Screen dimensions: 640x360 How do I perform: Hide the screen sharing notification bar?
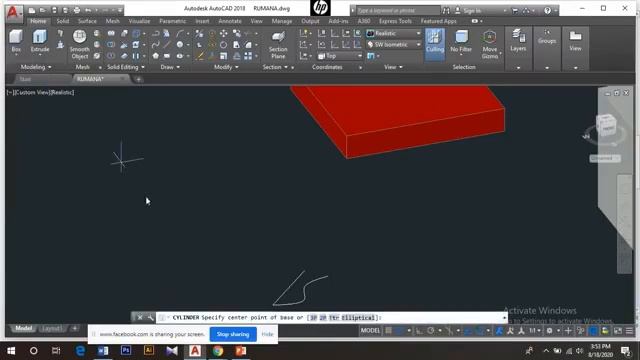click(267, 334)
